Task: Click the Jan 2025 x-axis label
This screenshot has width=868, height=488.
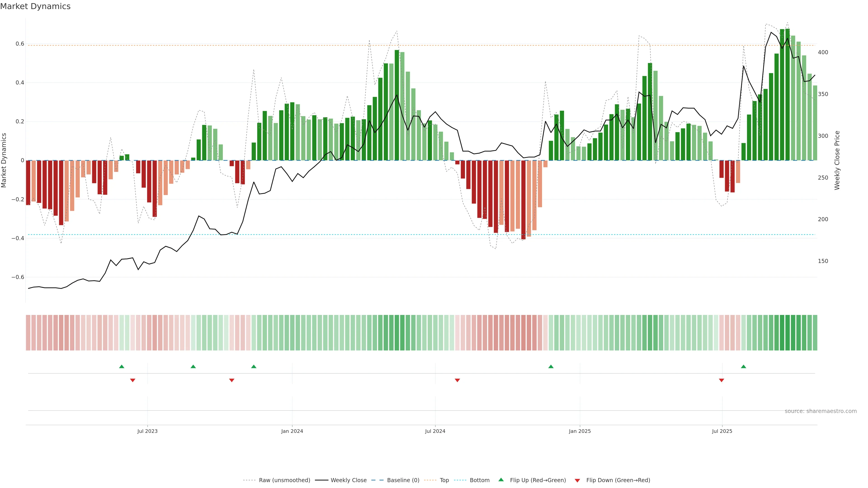Action: pyautogui.click(x=580, y=431)
